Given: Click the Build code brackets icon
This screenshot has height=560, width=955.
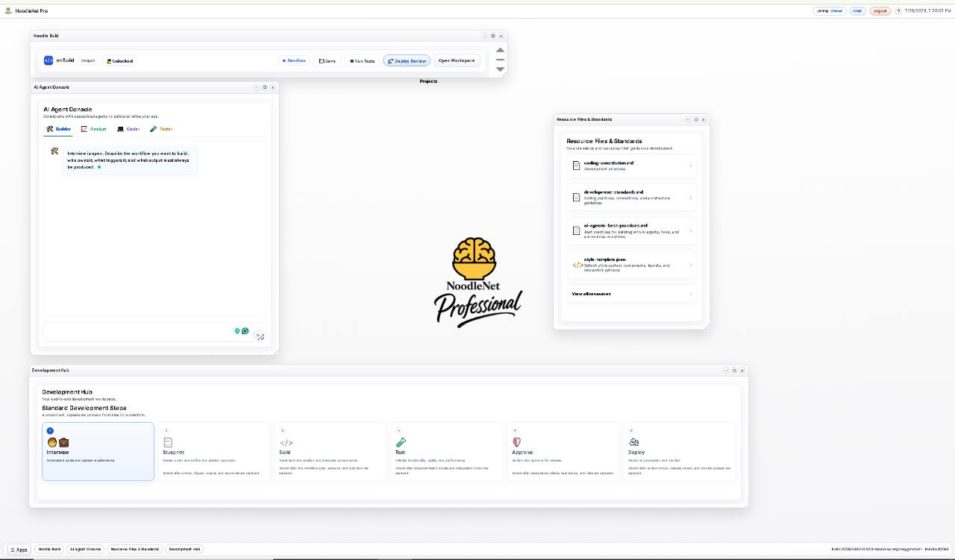Looking at the screenshot, I should pos(286,443).
